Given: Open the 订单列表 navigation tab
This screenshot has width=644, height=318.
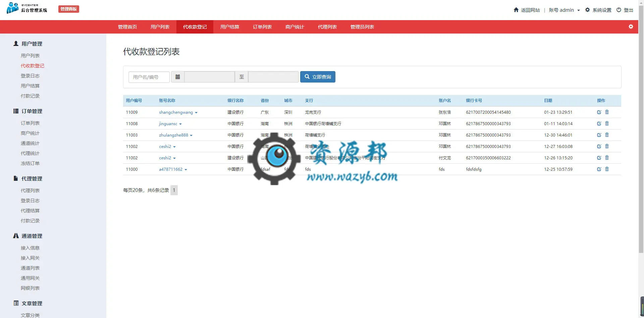Looking at the screenshot, I should click(x=262, y=27).
